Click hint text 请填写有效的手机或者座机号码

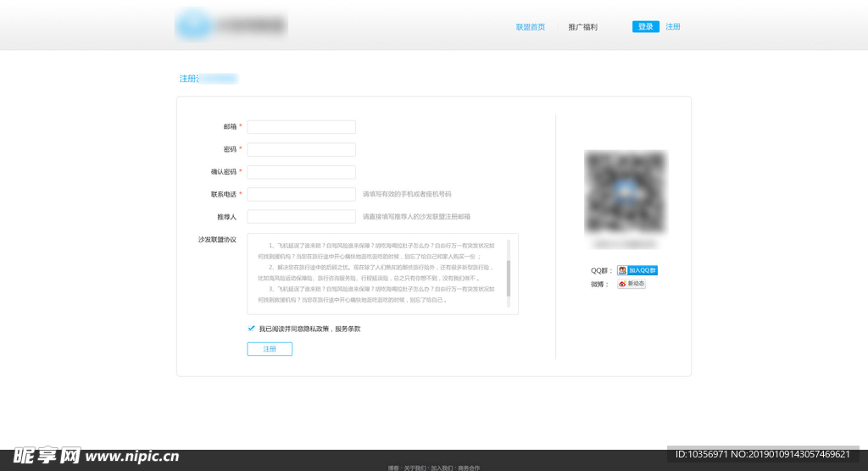pos(407,194)
